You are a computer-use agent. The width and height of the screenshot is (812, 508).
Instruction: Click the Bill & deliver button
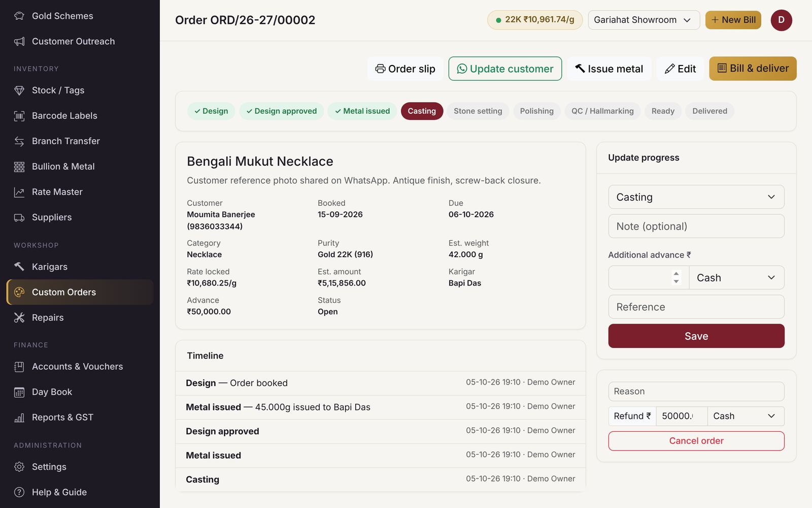(753, 69)
